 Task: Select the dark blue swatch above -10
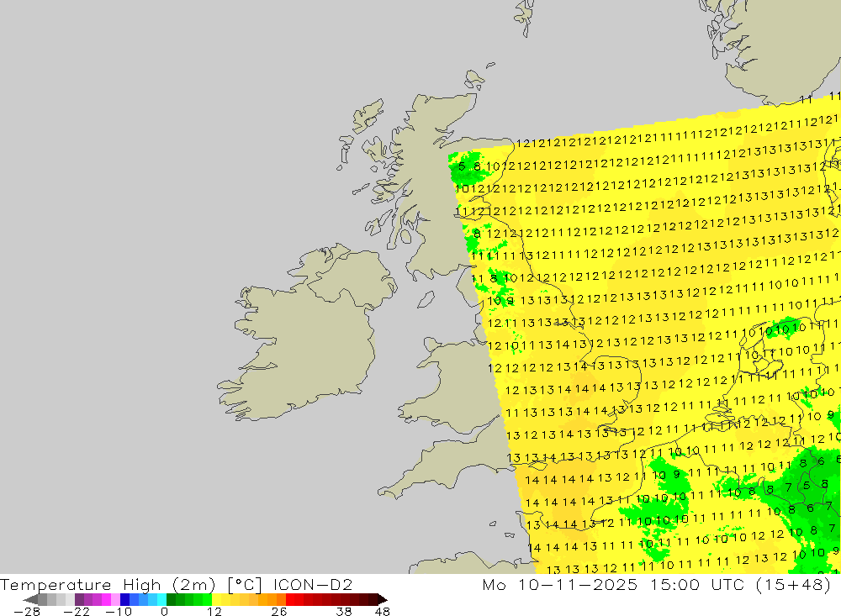coord(124,599)
